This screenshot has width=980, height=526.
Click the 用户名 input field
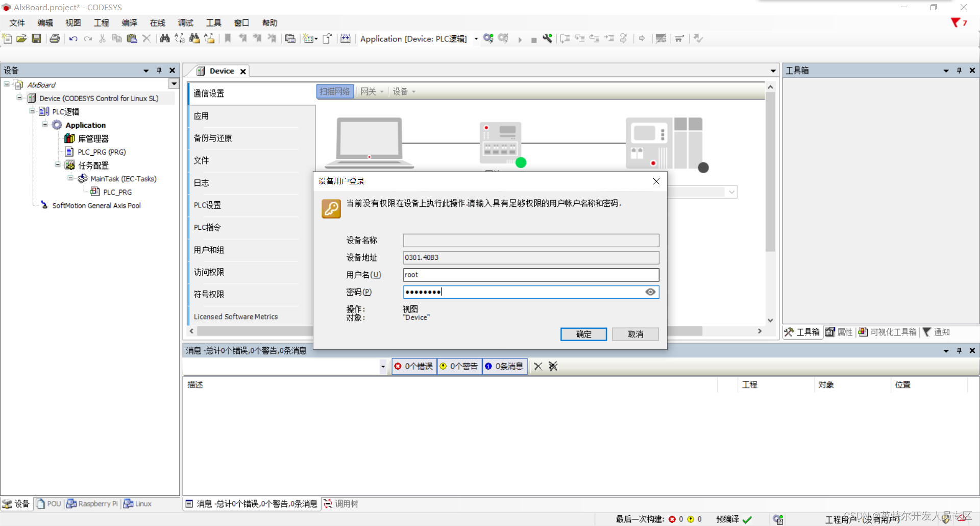[531, 275]
